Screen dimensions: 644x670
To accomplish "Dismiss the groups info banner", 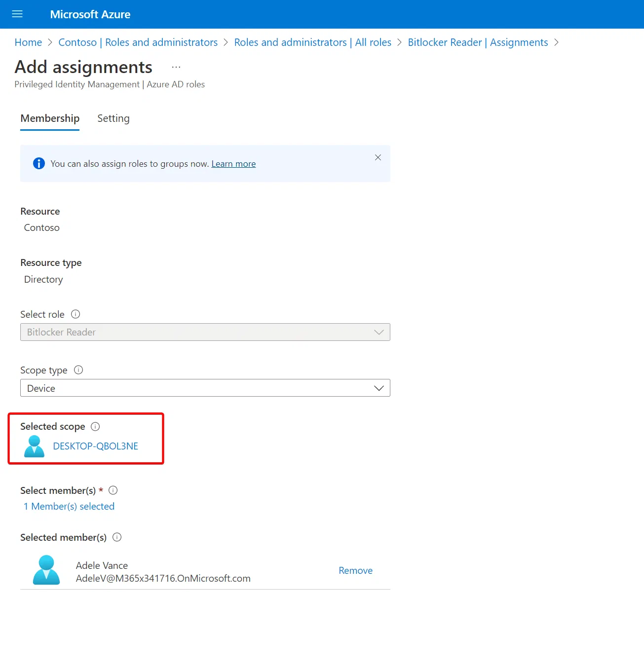I will [378, 157].
